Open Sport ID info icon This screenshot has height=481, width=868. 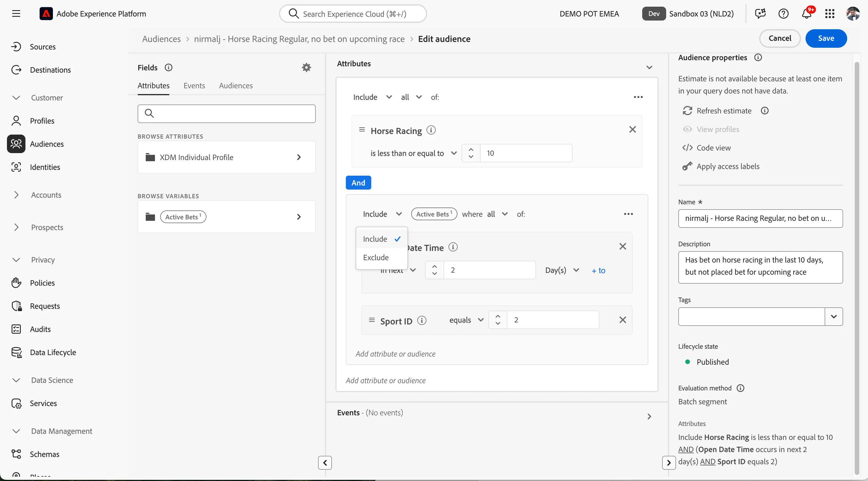click(422, 320)
